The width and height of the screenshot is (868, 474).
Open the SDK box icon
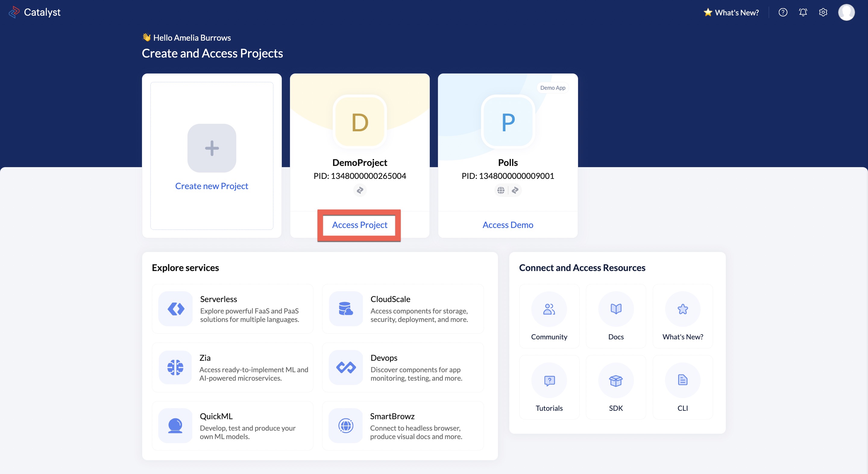click(616, 380)
